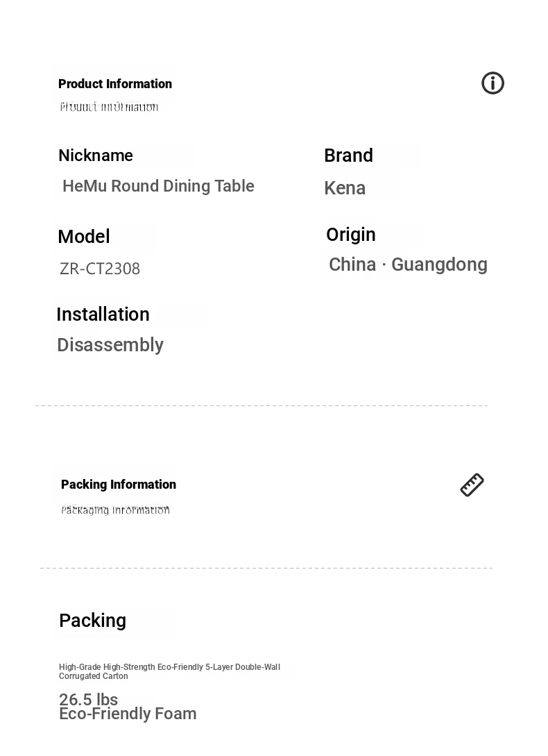
Task: Select the Kena brand value
Action: [345, 188]
